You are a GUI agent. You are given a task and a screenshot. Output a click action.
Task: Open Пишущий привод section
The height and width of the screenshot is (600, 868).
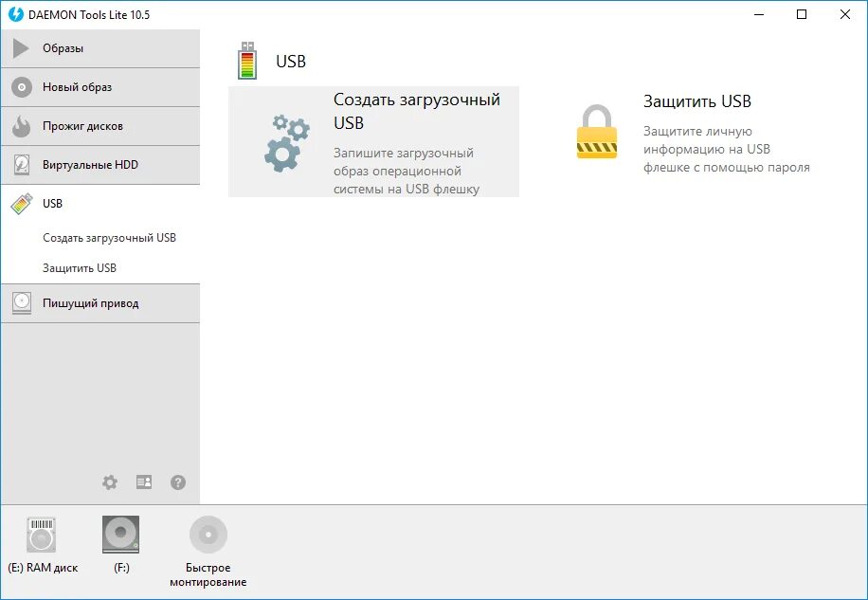pos(100,303)
